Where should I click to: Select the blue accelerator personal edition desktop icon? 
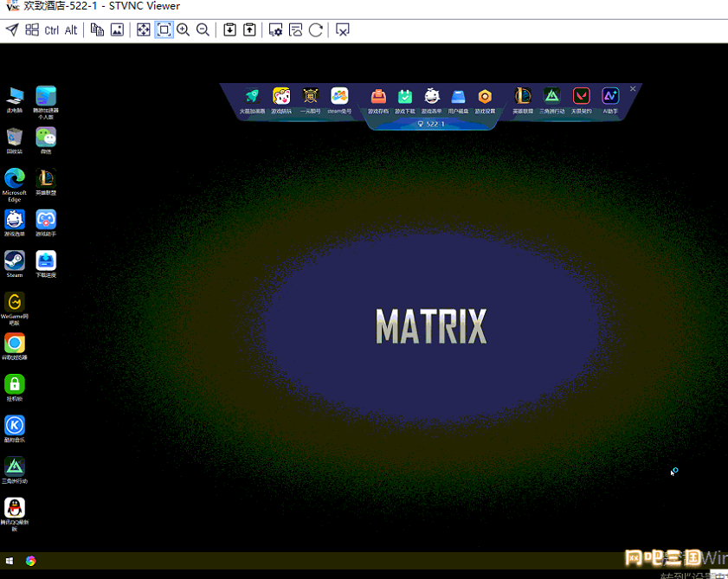pos(46,102)
